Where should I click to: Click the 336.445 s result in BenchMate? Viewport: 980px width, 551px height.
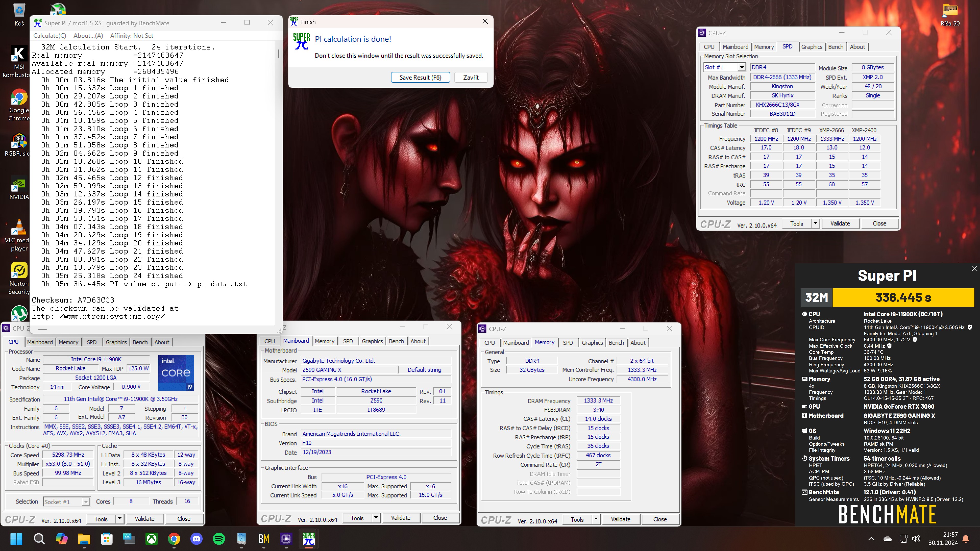click(903, 297)
